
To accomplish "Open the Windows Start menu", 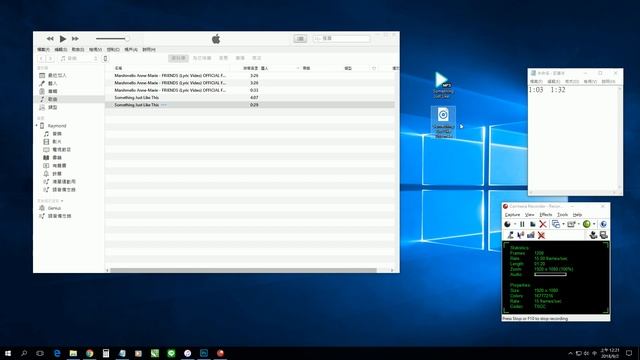I will [x=8, y=353].
